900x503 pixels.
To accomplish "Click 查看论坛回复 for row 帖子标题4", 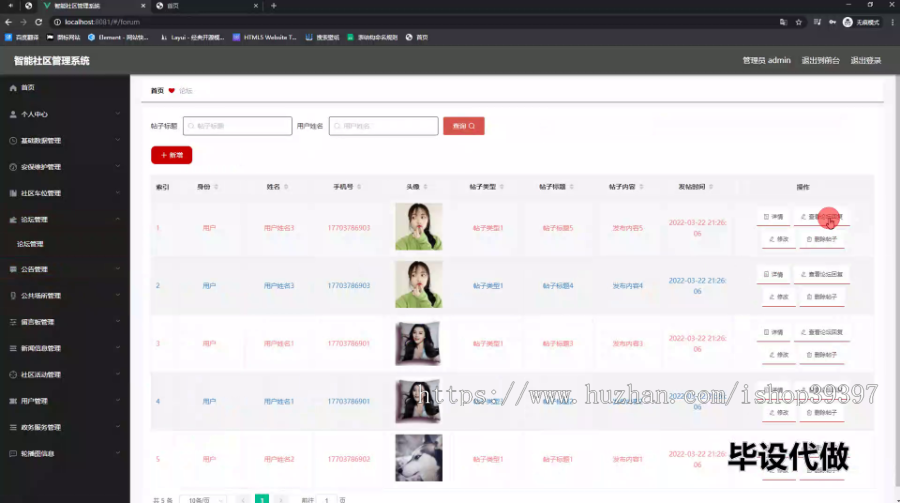I will (x=822, y=274).
